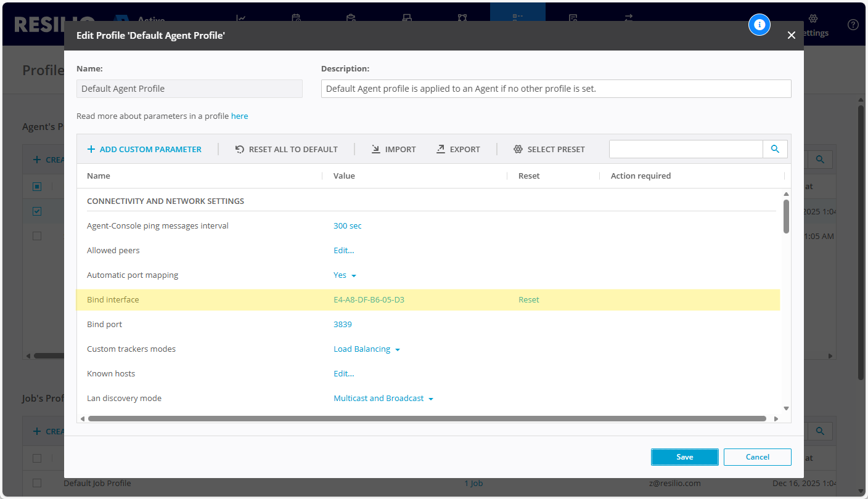Screen dimensions: 868x499
Task: Open the help question mark icon
Action: click(853, 25)
